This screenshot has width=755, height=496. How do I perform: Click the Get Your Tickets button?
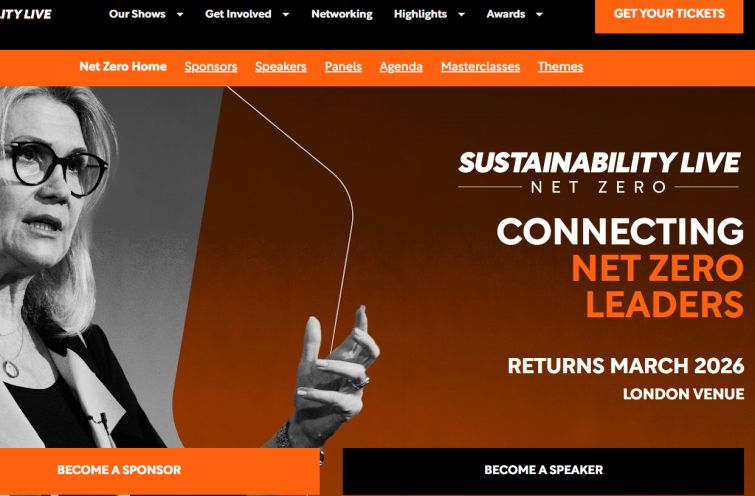tap(669, 14)
